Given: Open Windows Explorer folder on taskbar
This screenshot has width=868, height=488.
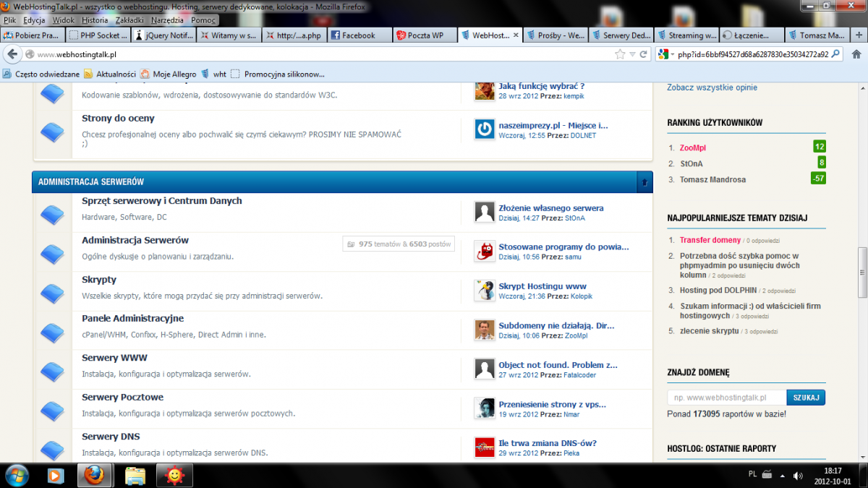Looking at the screenshot, I should (135, 476).
